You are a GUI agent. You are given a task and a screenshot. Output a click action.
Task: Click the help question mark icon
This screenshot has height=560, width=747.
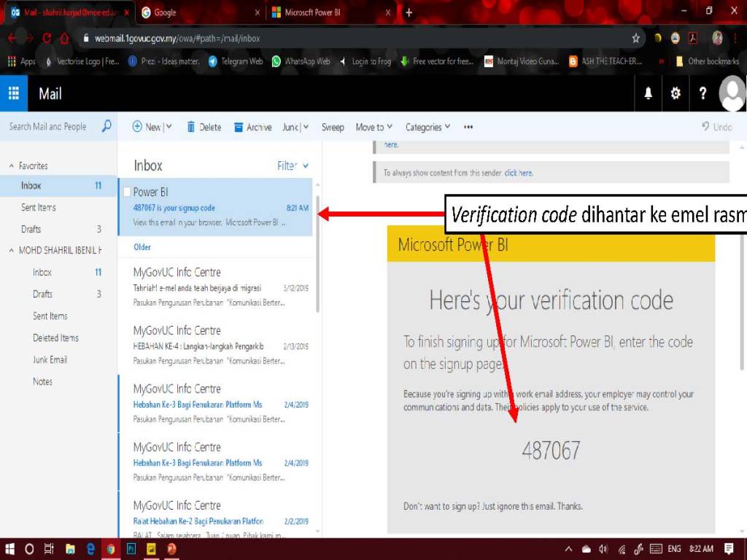point(703,93)
